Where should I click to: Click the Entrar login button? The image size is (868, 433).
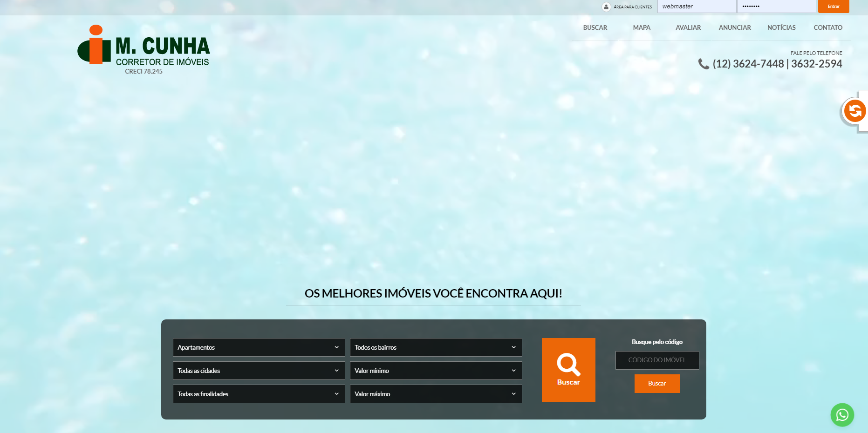pyautogui.click(x=834, y=7)
